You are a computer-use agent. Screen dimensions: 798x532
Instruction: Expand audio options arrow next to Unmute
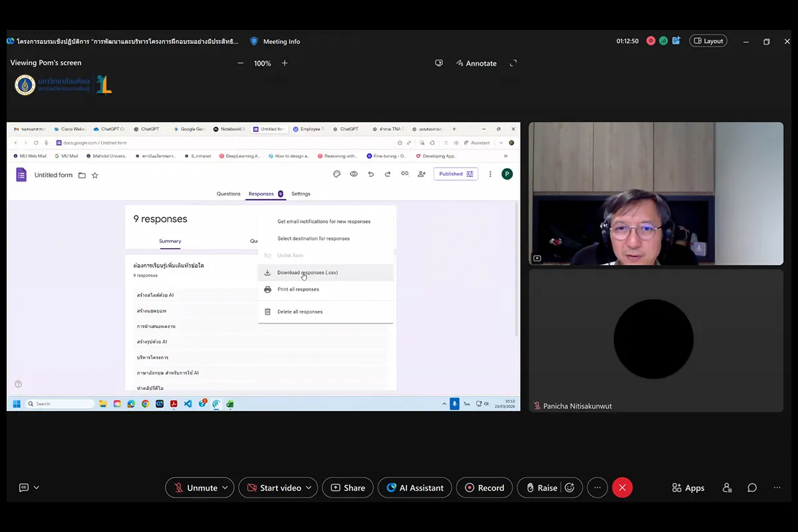pos(225,487)
